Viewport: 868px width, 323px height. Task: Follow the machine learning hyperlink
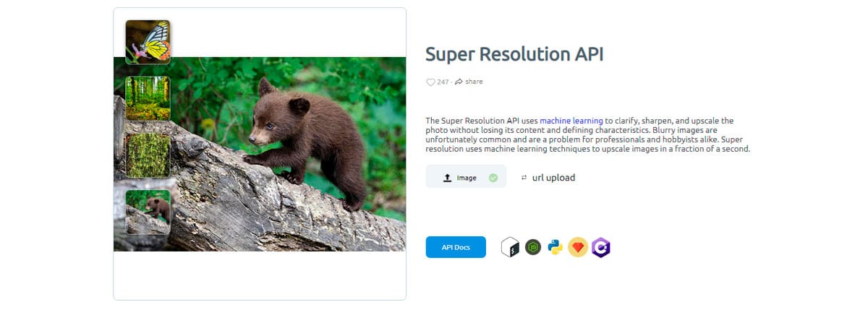571,121
